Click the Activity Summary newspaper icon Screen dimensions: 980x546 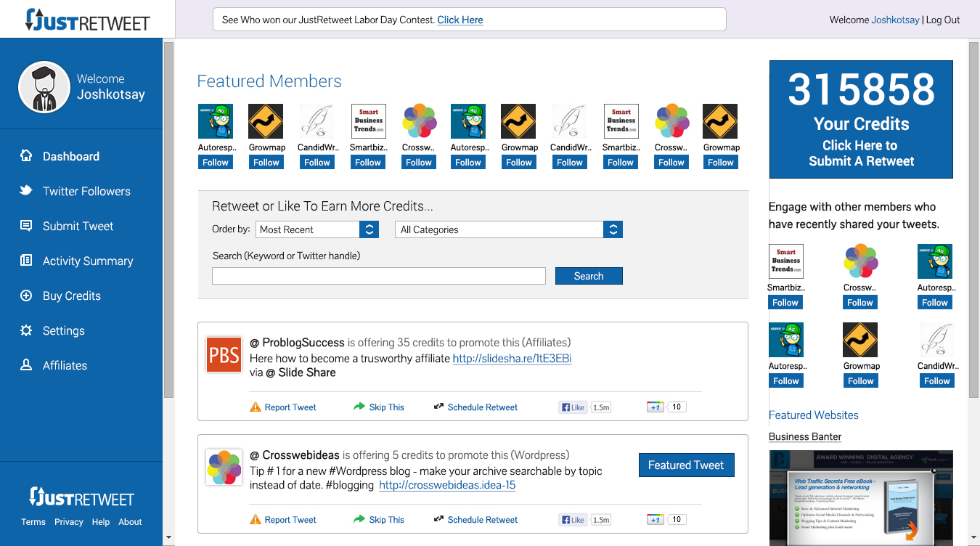pyautogui.click(x=26, y=261)
